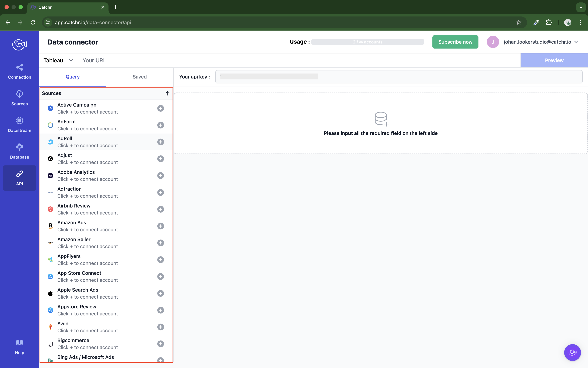
Task: Open the Chrome profile avatar
Action: click(568, 22)
